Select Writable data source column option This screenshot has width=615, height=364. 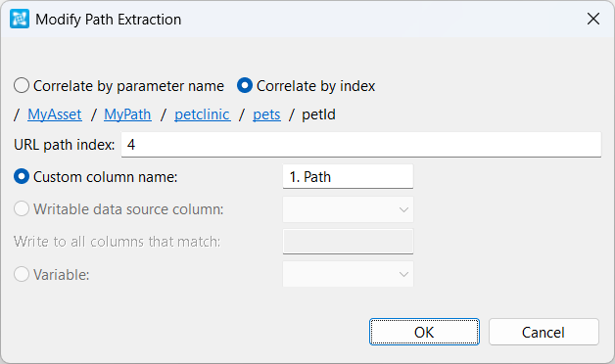tap(118, 209)
